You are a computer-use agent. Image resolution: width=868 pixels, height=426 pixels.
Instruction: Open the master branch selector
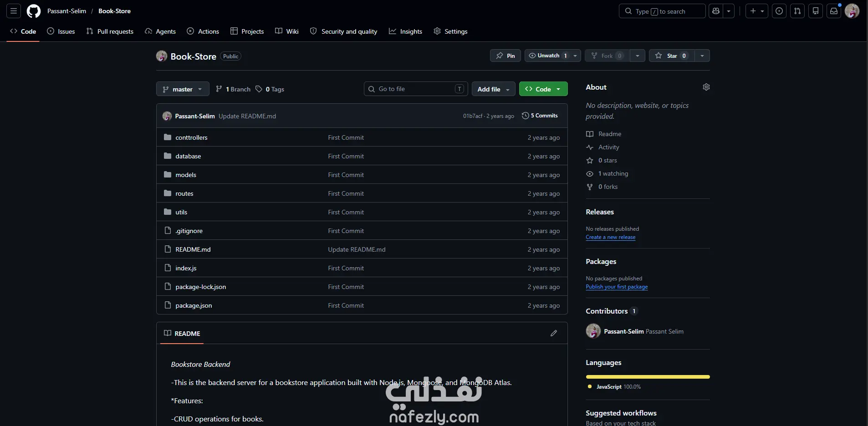(x=183, y=89)
